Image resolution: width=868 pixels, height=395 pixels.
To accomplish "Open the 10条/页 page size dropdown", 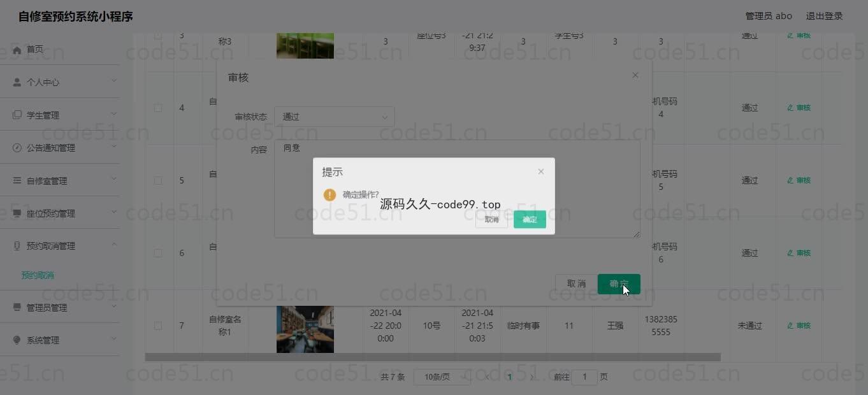I will (442, 377).
